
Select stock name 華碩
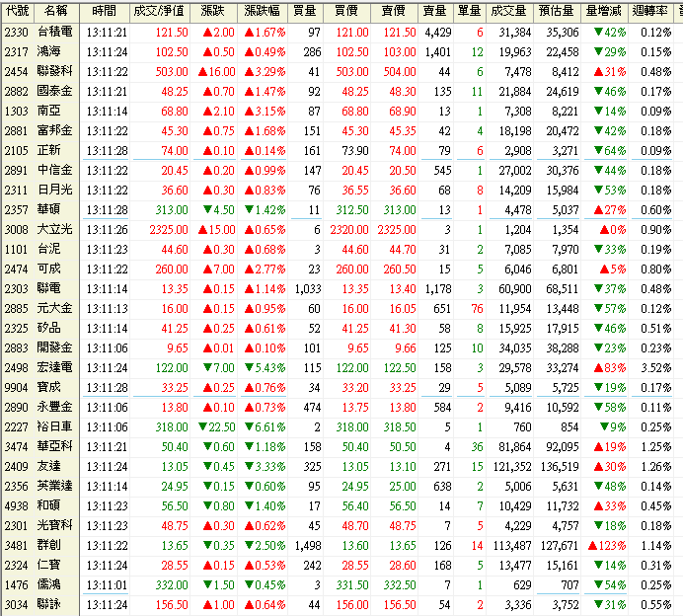(48, 209)
